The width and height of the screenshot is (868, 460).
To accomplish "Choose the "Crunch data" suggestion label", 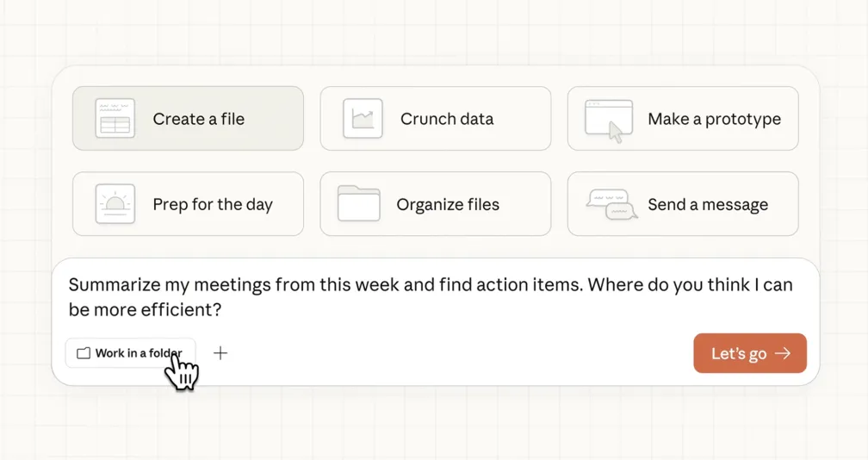I will pyautogui.click(x=446, y=119).
